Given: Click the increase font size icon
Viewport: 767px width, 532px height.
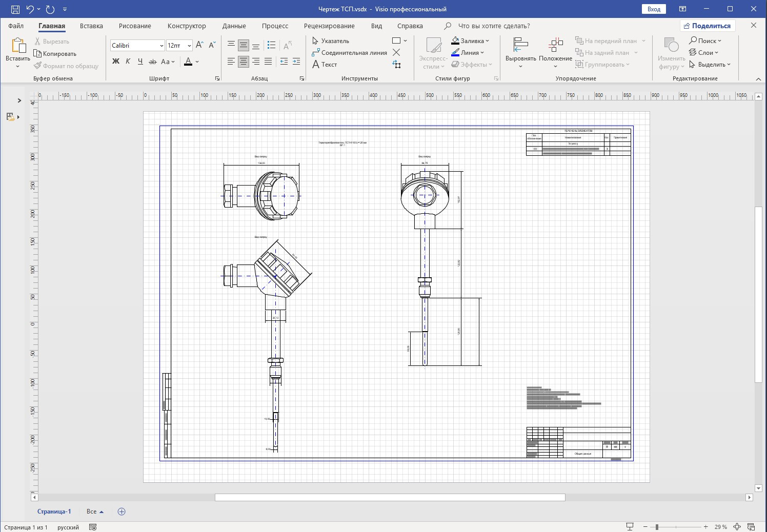Looking at the screenshot, I should (200, 45).
